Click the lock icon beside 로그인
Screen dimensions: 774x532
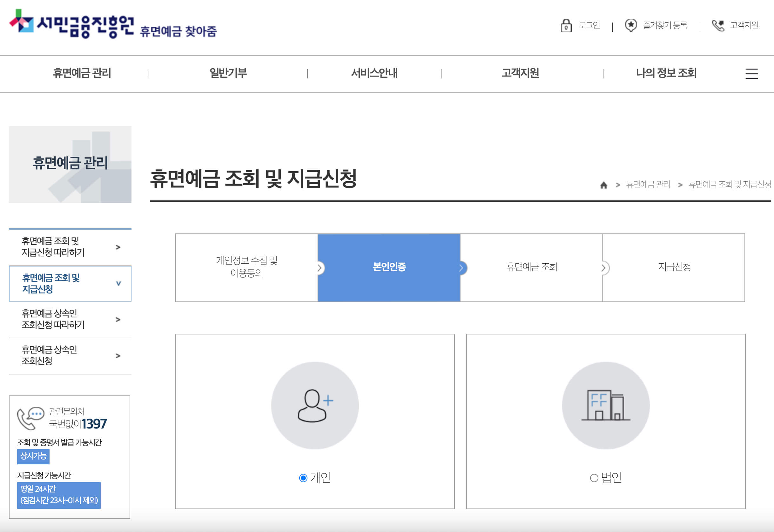[x=567, y=25]
